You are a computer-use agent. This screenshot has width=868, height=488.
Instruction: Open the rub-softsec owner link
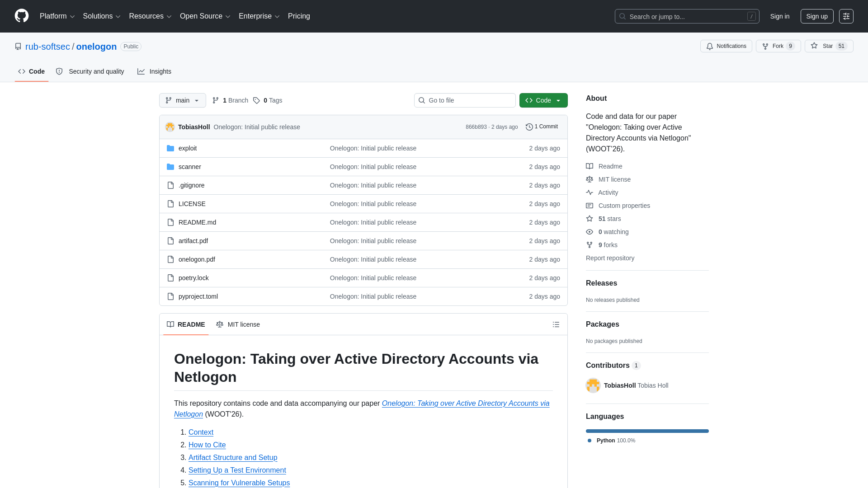[47, 47]
